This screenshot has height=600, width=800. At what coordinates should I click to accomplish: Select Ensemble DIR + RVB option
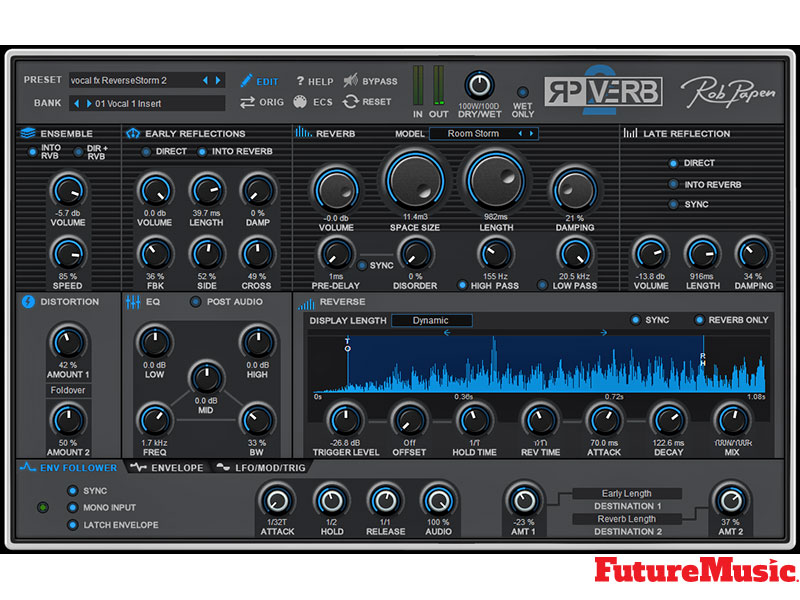[78, 152]
